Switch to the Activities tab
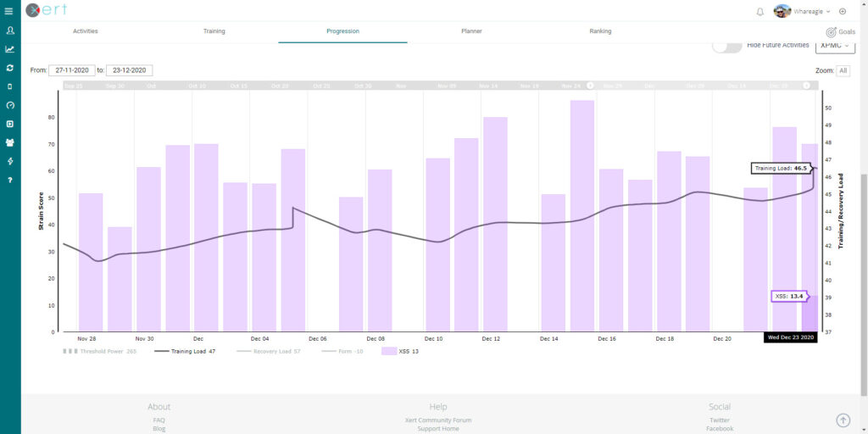The height and width of the screenshot is (434, 868). pyautogui.click(x=85, y=31)
